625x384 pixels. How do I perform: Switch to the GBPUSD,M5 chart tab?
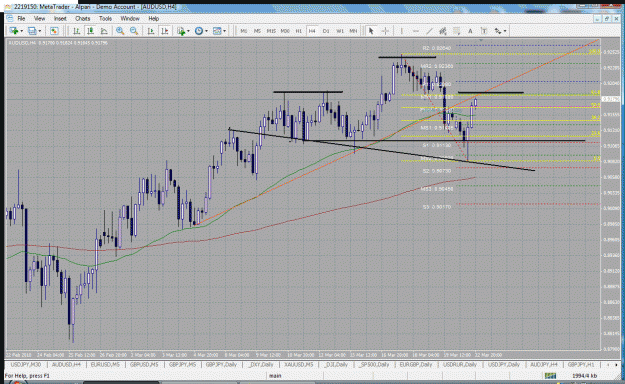144,364
